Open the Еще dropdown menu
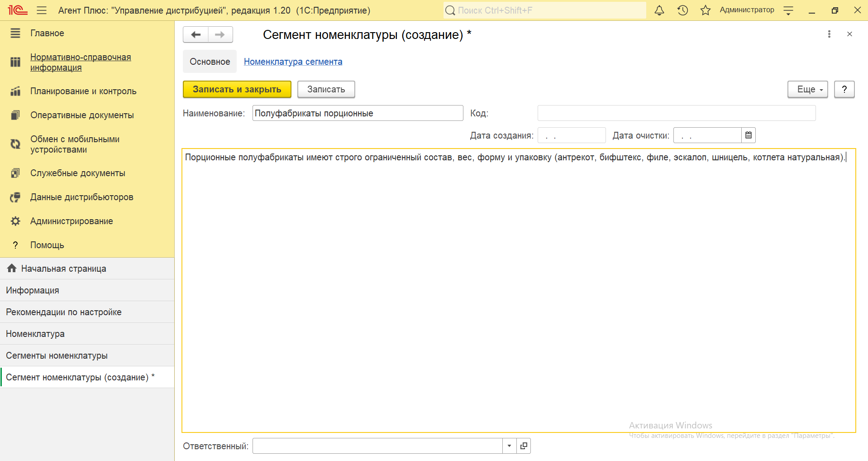 (x=807, y=89)
